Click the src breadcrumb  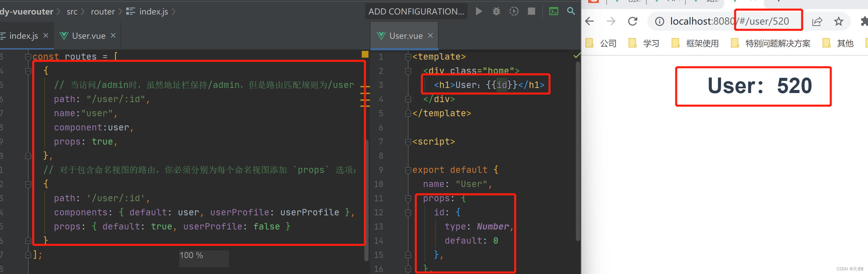72,11
